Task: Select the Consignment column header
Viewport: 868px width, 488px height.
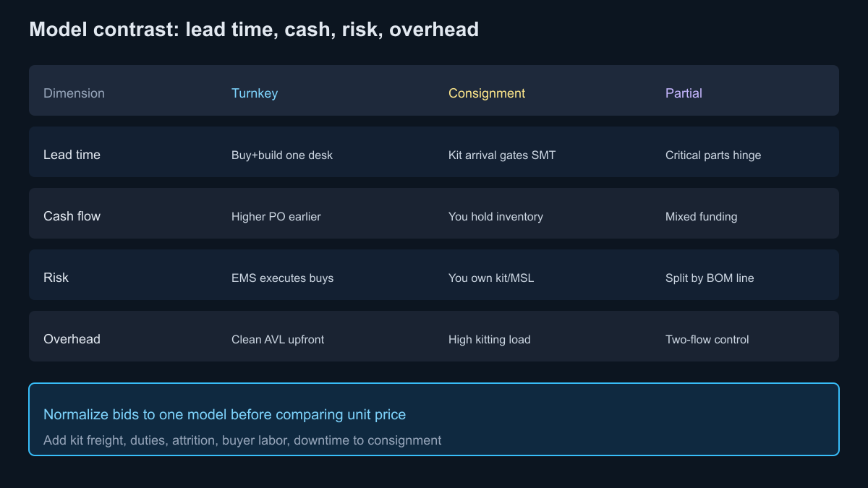Action: (487, 93)
